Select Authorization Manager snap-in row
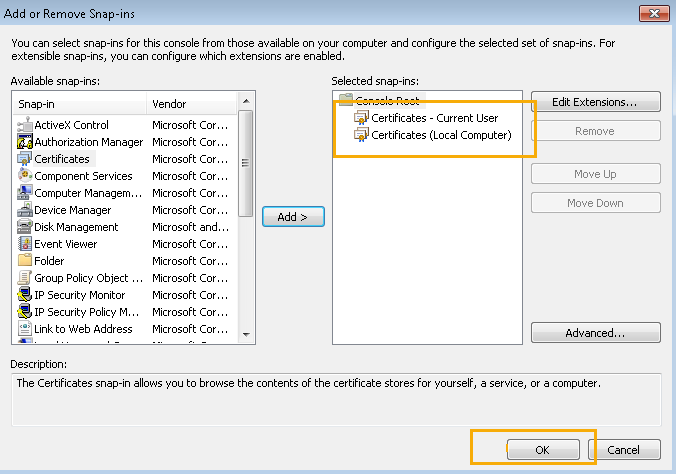The image size is (676, 474). click(x=89, y=142)
